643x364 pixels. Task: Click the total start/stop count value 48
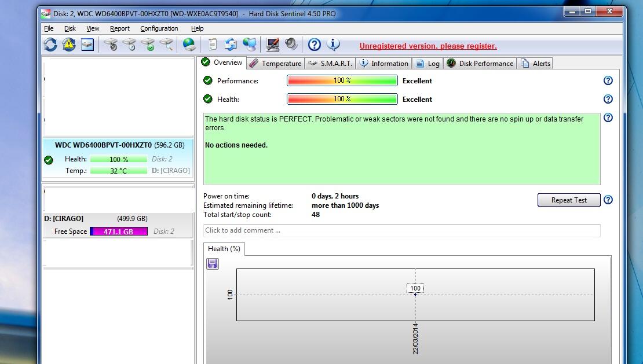(316, 215)
